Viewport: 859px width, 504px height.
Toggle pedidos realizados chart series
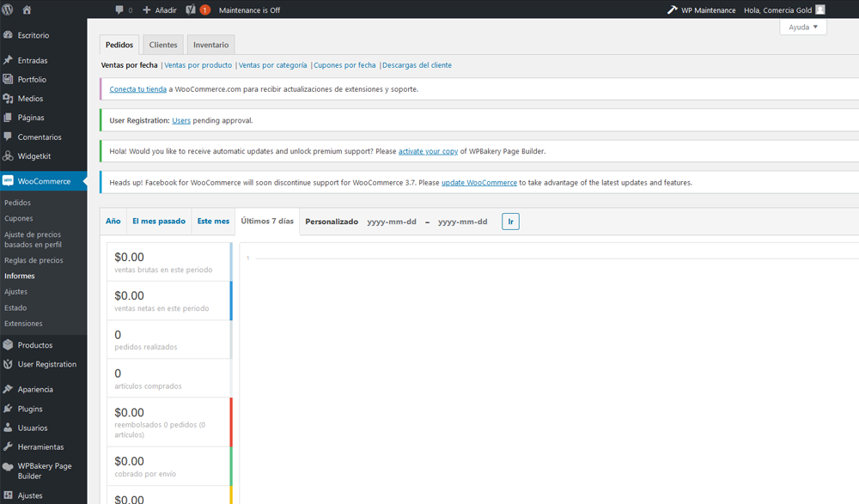pos(170,340)
